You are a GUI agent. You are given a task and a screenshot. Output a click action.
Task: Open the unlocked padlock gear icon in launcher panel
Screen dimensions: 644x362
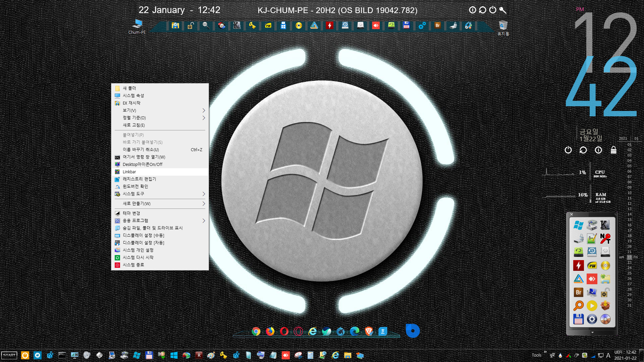(x=605, y=292)
